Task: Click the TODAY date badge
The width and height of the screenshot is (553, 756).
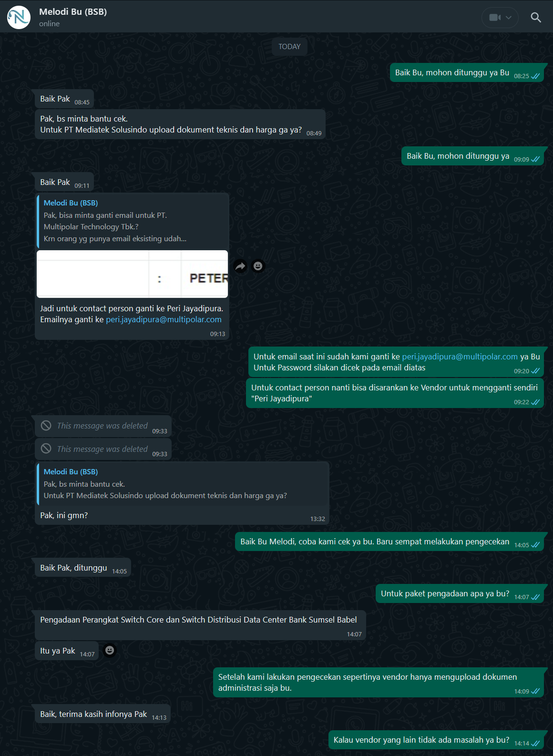Action: (x=289, y=47)
